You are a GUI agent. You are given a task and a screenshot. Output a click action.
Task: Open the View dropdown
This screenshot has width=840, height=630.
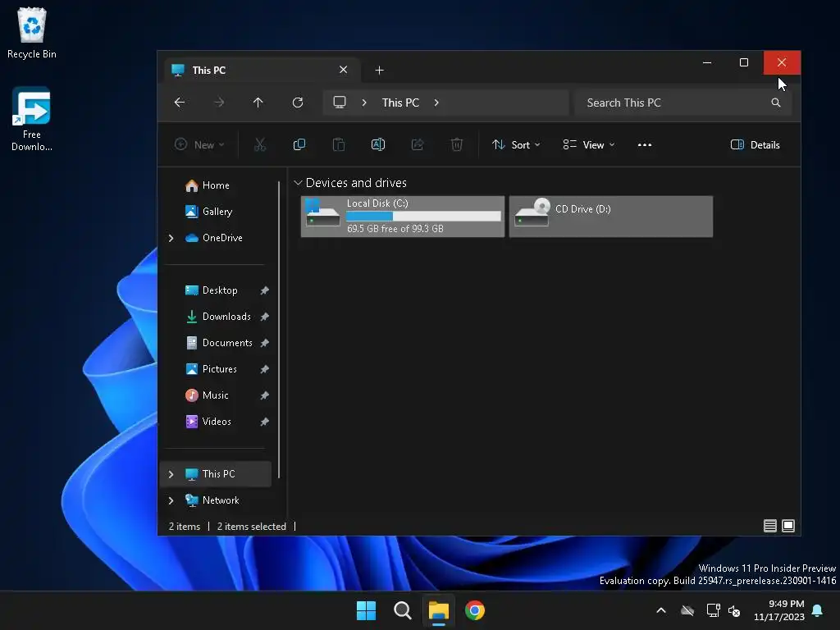tap(588, 144)
